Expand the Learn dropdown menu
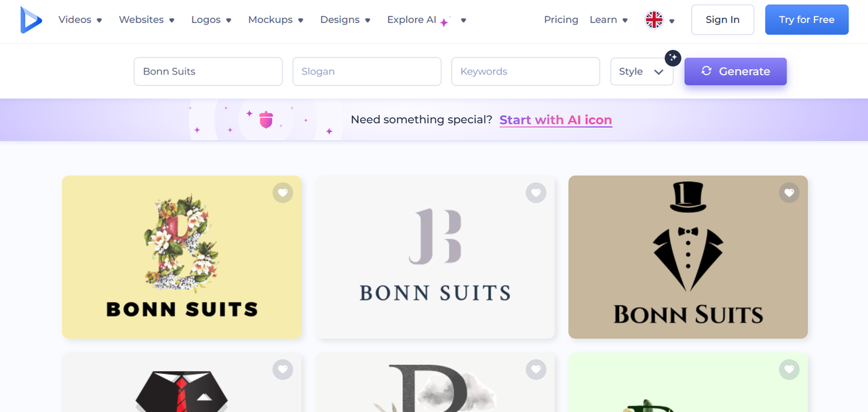Screen dimensions: 868x412 click(608, 20)
